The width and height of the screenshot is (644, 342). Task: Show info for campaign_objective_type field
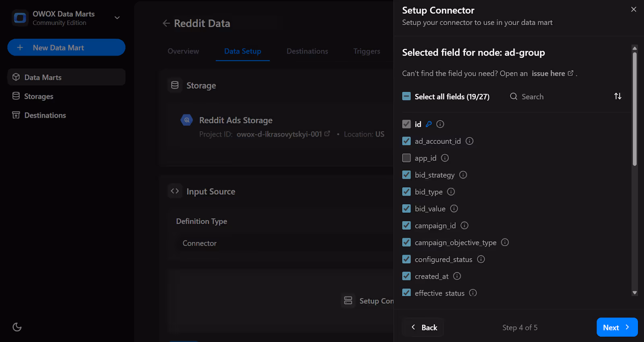(505, 243)
